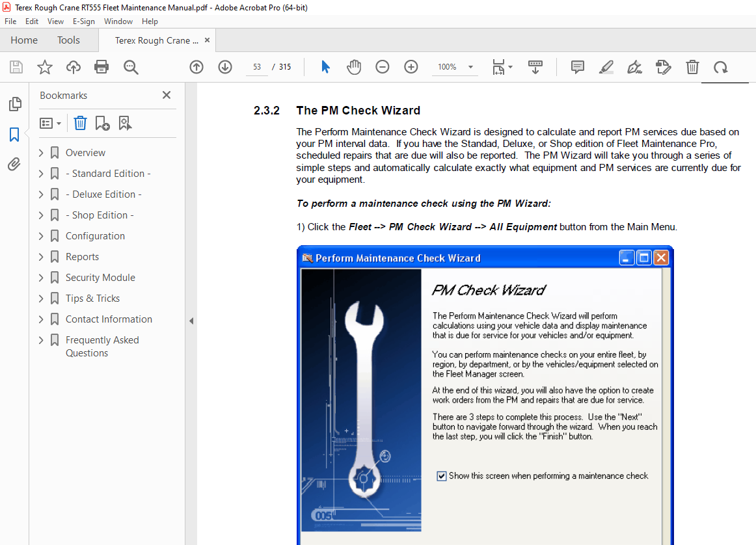This screenshot has height=545, width=756.
Task: Expand the Contact Information bookmark chevron
Action: click(41, 319)
